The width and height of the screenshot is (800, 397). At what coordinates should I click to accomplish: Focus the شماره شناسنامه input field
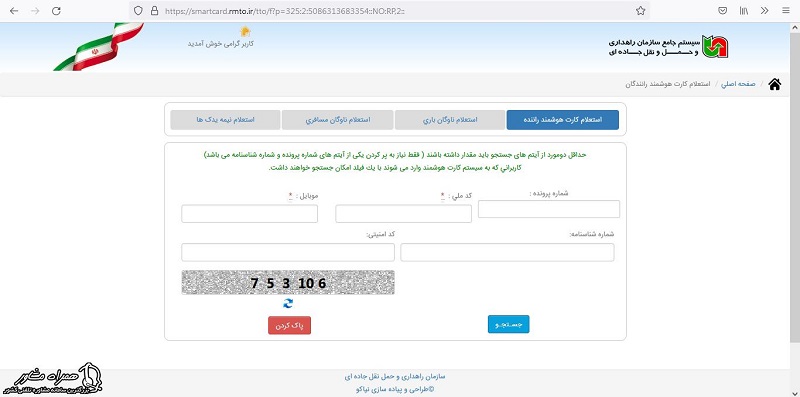point(507,253)
